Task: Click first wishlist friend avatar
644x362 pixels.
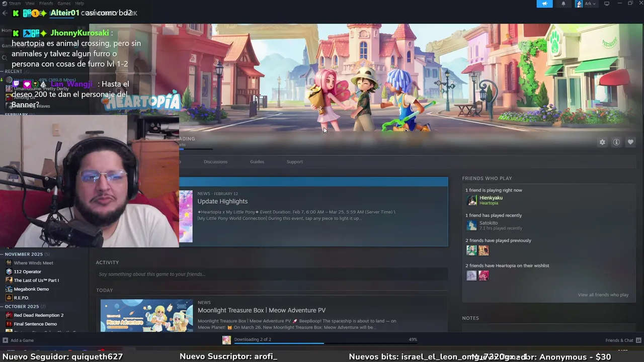Action: (471, 276)
